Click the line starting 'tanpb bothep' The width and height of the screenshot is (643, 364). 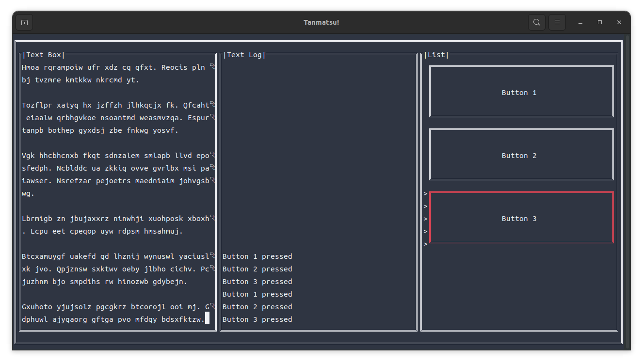pyautogui.click(x=100, y=130)
